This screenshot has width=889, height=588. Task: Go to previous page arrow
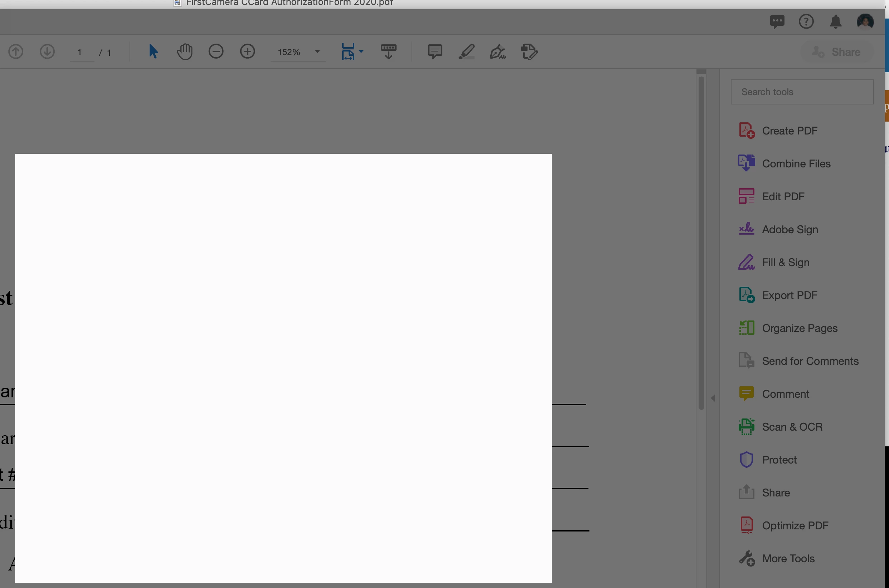[x=16, y=52]
